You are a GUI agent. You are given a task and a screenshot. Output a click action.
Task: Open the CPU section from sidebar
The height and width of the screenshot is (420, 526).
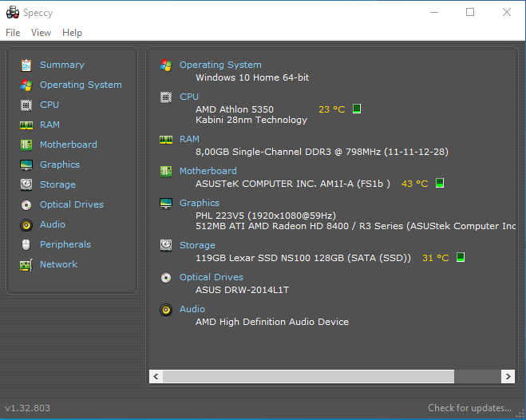(49, 105)
